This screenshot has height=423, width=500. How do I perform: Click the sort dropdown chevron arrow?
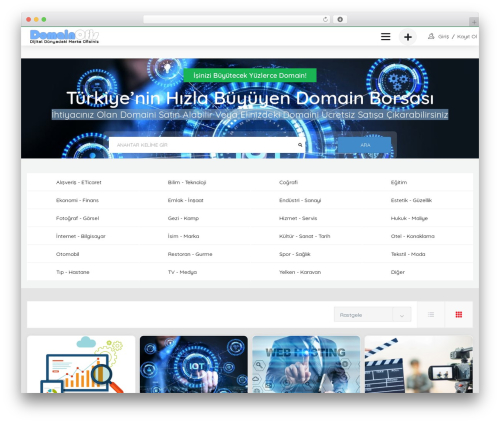(402, 315)
